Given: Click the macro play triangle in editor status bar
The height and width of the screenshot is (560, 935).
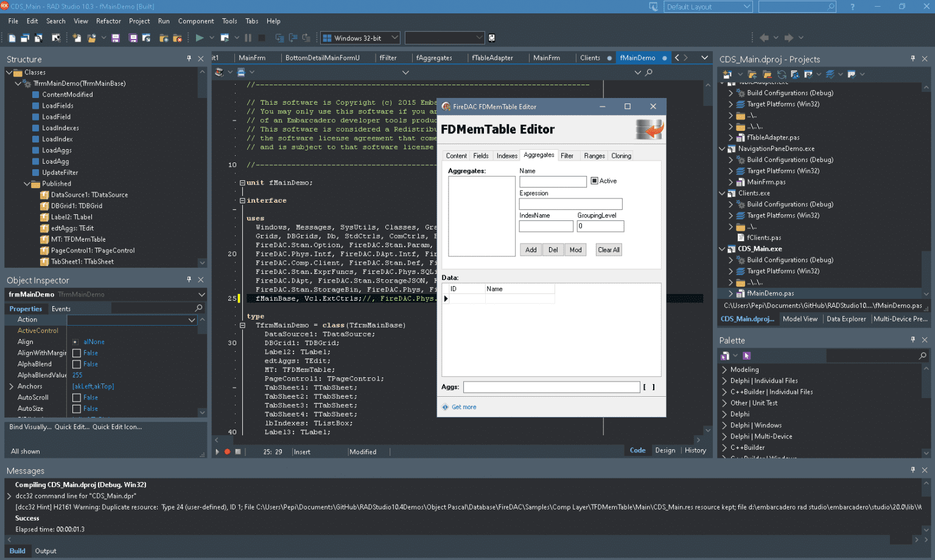Looking at the screenshot, I should (217, 452).
